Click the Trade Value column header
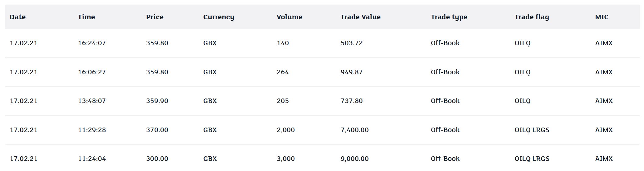The height and width of the screenshot is (171, 644). [x=360, y=17]
